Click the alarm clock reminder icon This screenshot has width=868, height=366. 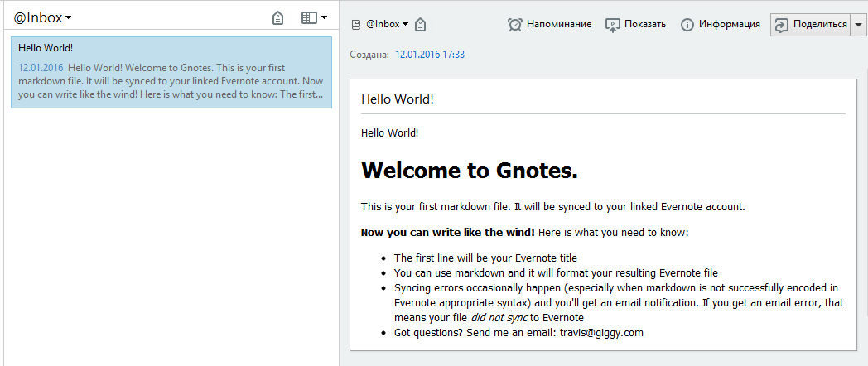pos(515,24)
